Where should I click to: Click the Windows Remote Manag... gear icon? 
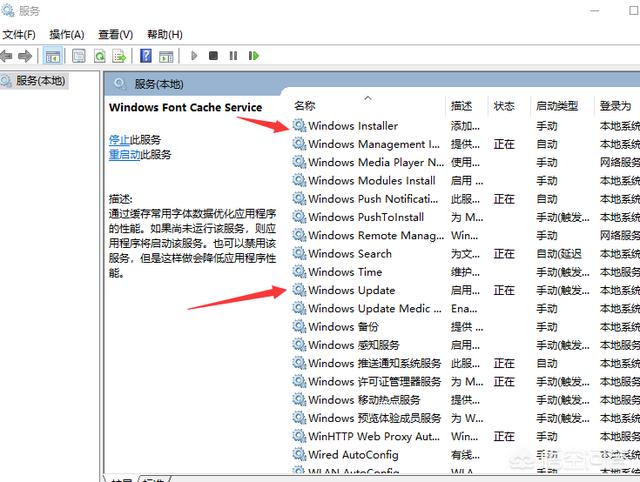coord(299,235)
